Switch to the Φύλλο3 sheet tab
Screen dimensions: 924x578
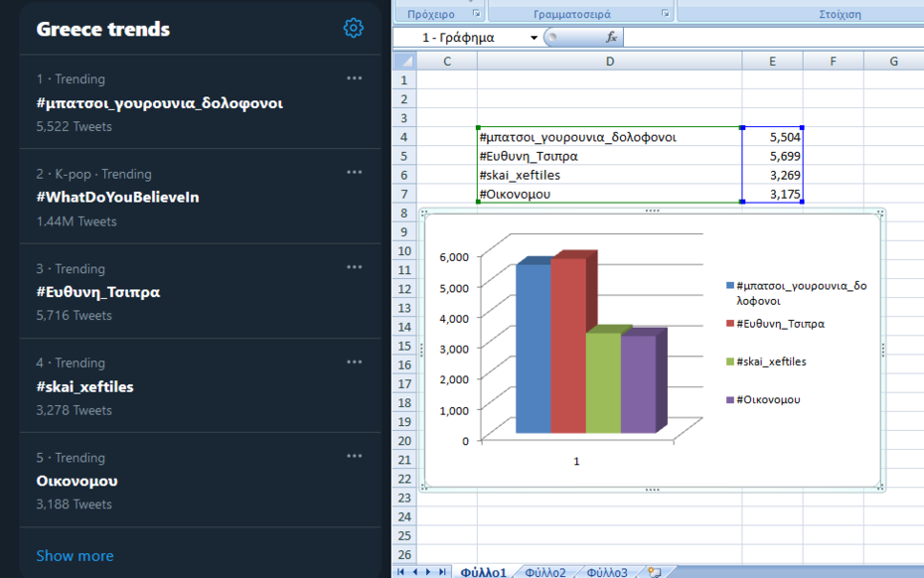tap(606, 572)
